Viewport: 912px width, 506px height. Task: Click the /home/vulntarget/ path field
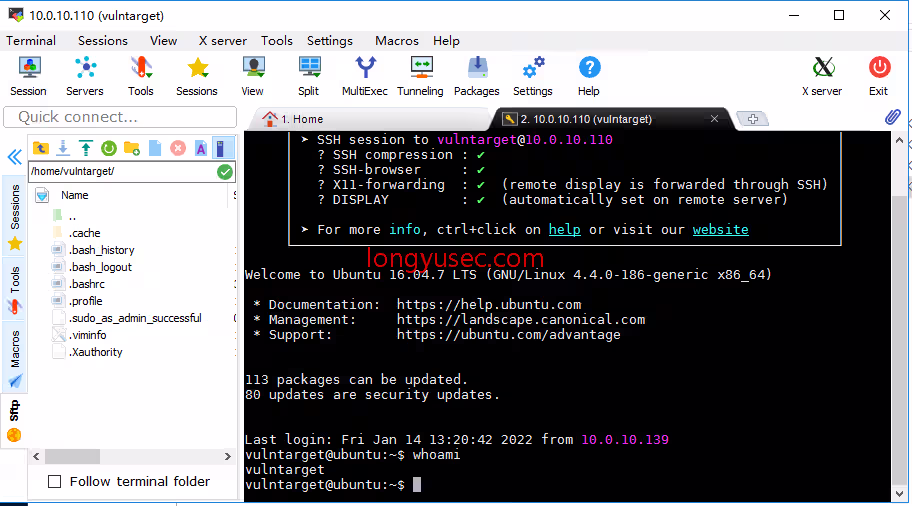(x=123, y=172)
